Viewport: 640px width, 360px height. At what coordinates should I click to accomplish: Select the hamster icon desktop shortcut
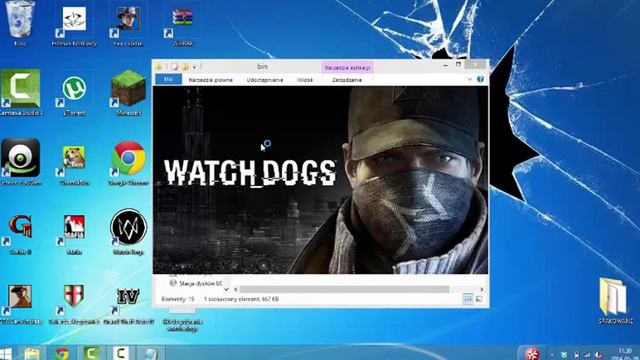(74, 164)
